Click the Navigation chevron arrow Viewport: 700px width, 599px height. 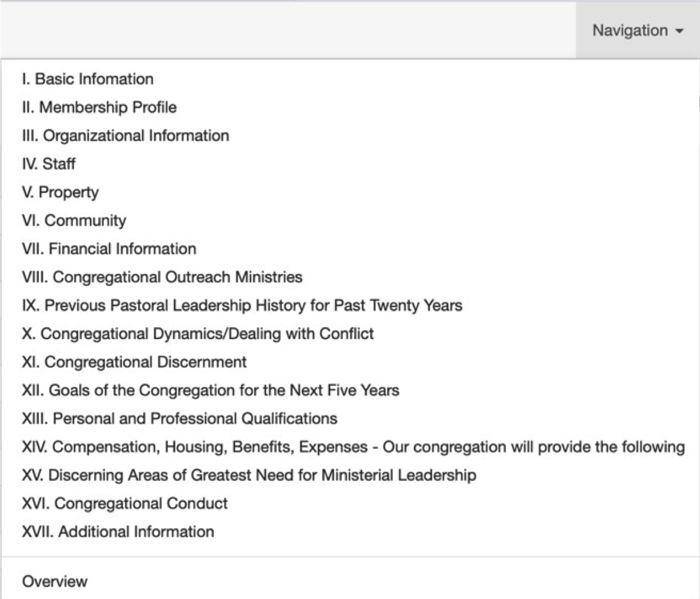pos(679,32)
